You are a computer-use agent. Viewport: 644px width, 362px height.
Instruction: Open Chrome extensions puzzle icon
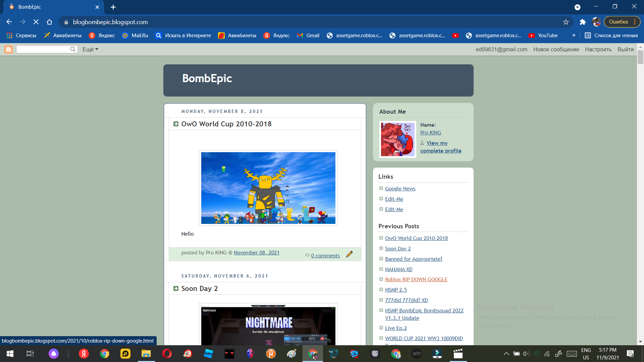pos(583,22)
